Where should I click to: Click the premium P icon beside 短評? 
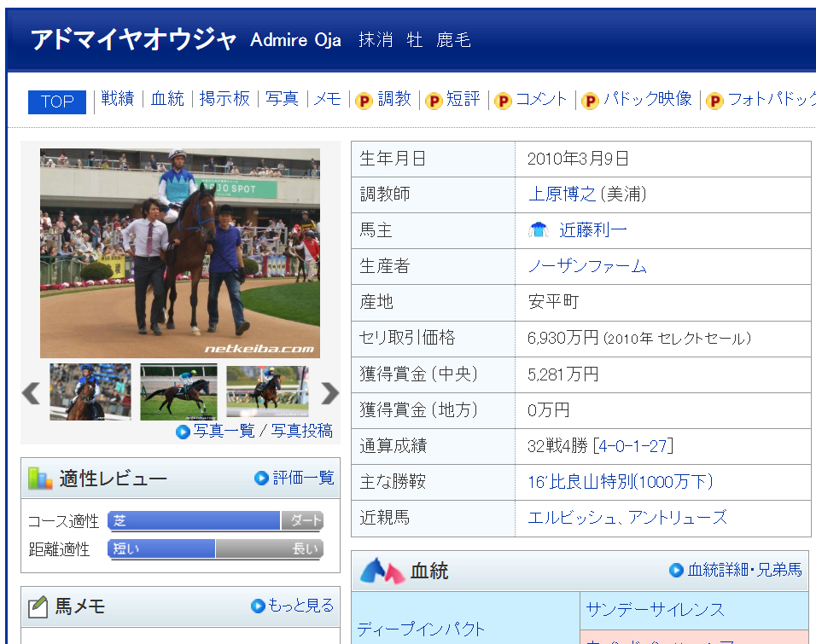[x=434, y=101]
